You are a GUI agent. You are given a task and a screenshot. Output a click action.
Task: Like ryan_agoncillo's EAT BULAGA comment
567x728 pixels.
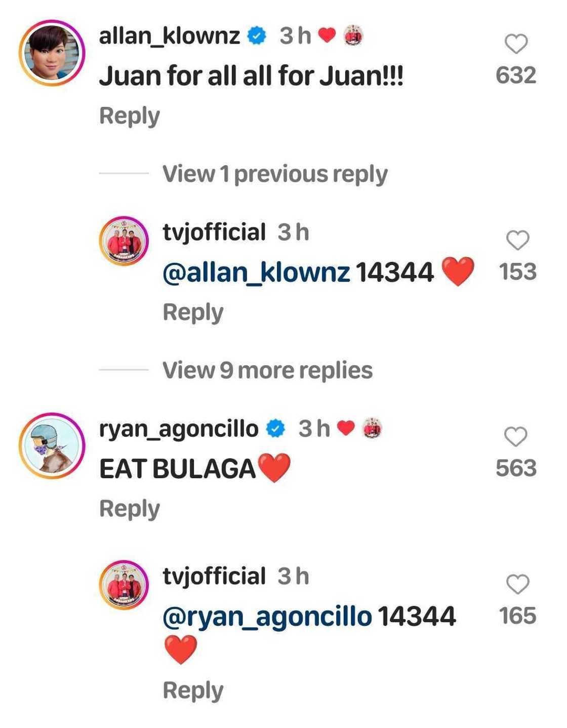pos(516,436)
